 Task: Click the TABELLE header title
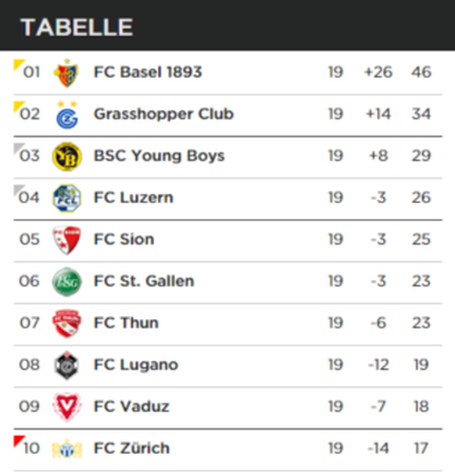click(x=77, y=27)
